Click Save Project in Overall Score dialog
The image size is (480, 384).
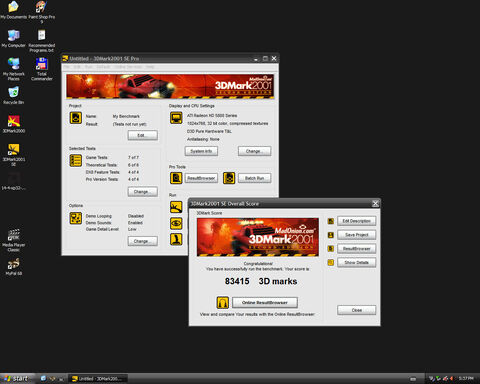(356, 235)
